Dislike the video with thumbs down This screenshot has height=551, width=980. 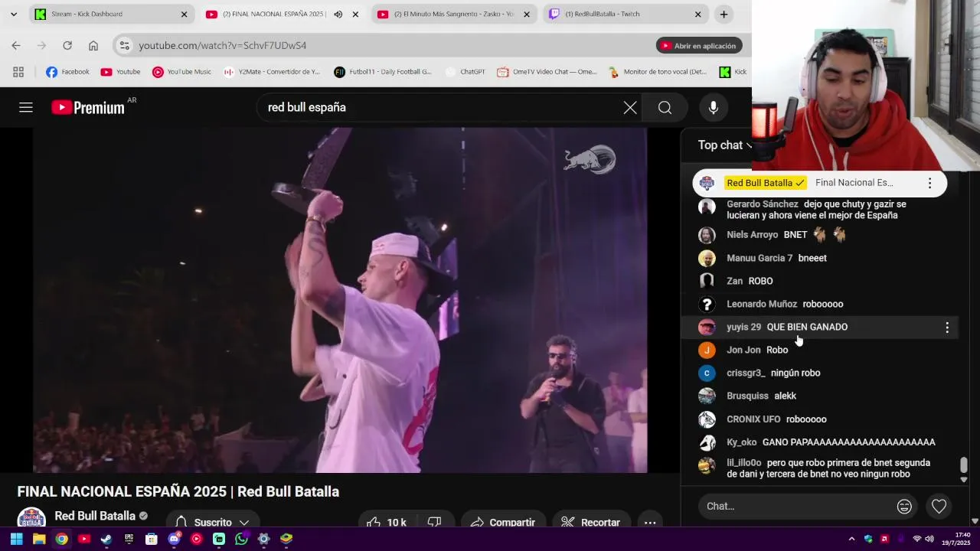(434, 523)
